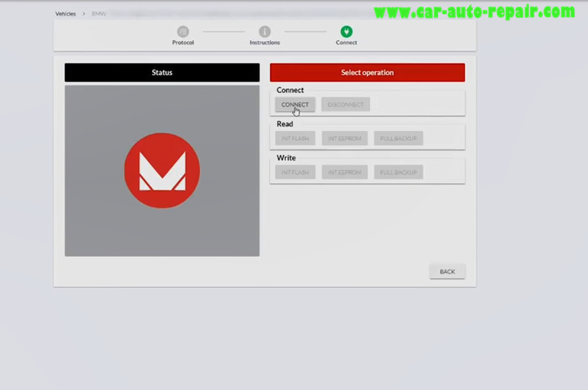Image resolution: width=588 pixels, height=390 pixels.
Task: Click the black Status header
Action: tap(162, 72)
